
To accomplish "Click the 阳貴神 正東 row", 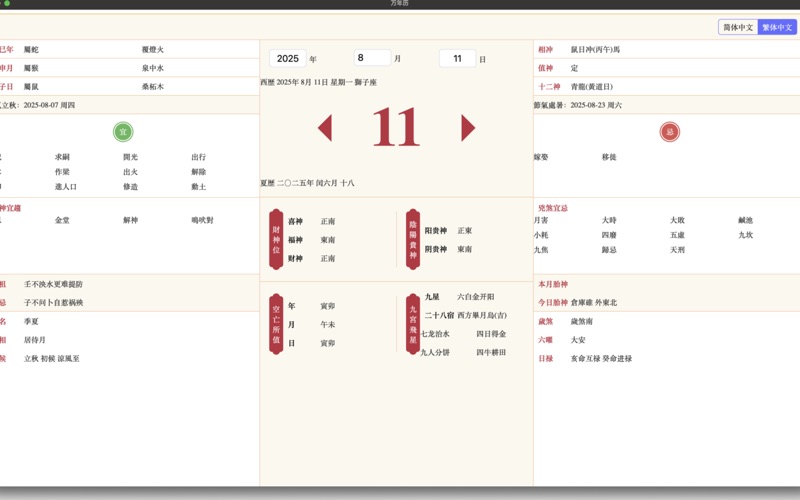I will pyautogui.click(x=448, y=231).
